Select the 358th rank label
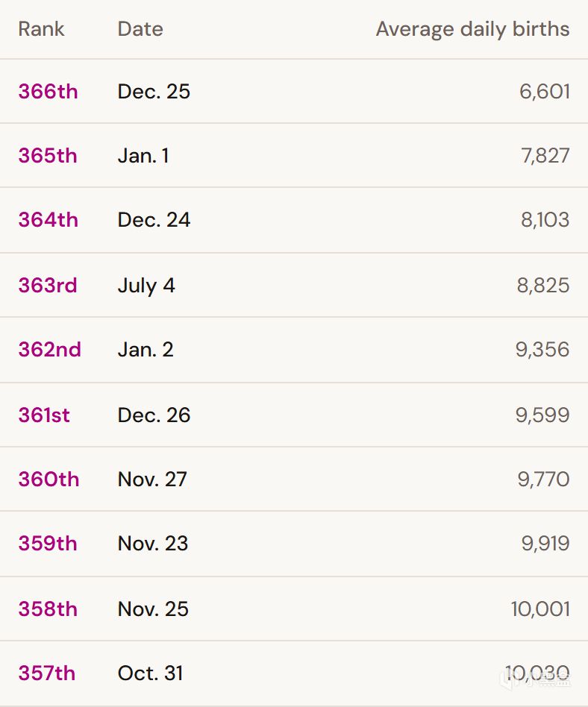The image size is (588, 707). [x=48, y=609]
